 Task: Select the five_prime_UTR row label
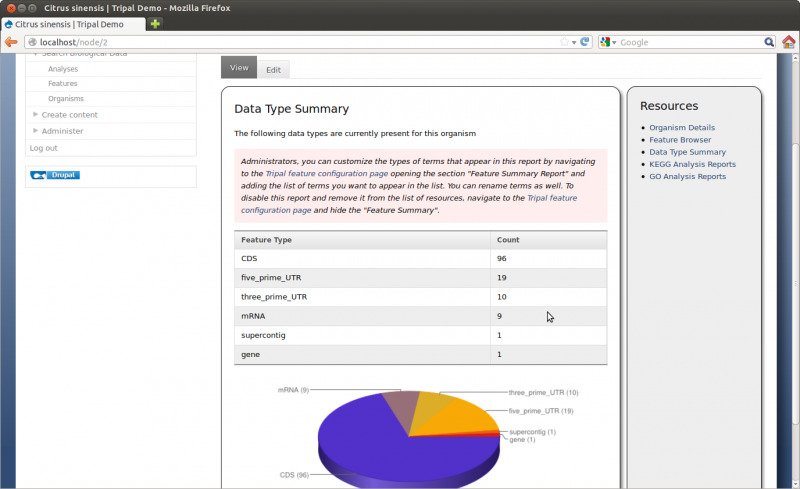pos(271,278)
